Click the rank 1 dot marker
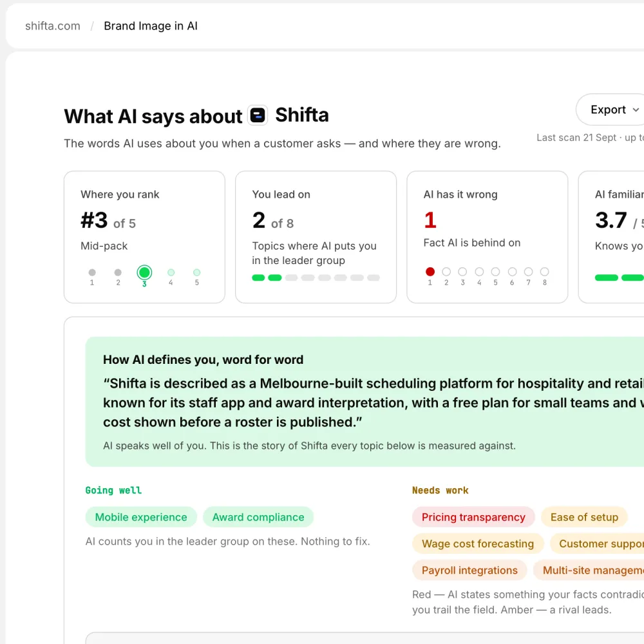644x644 pixels. coord(92,272)
